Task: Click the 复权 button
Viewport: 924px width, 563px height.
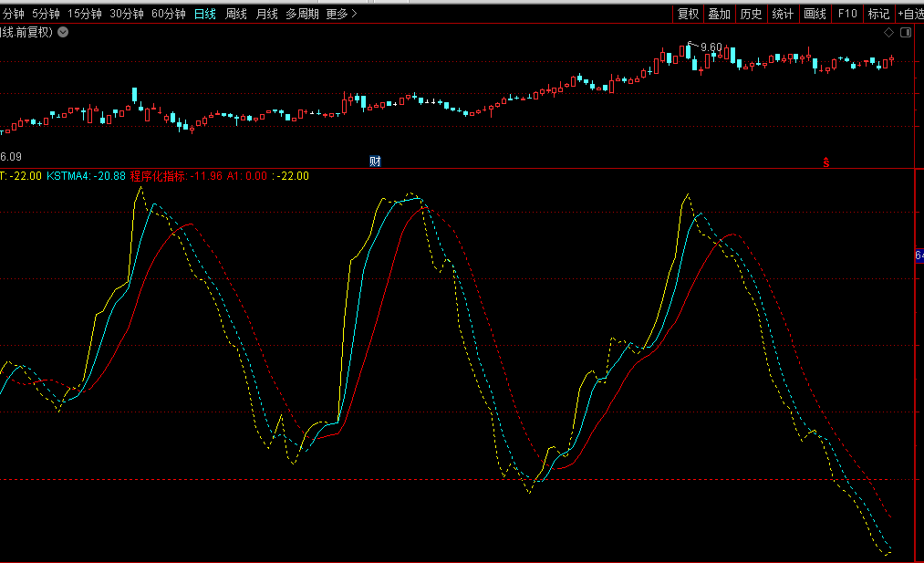Action: 688,14
